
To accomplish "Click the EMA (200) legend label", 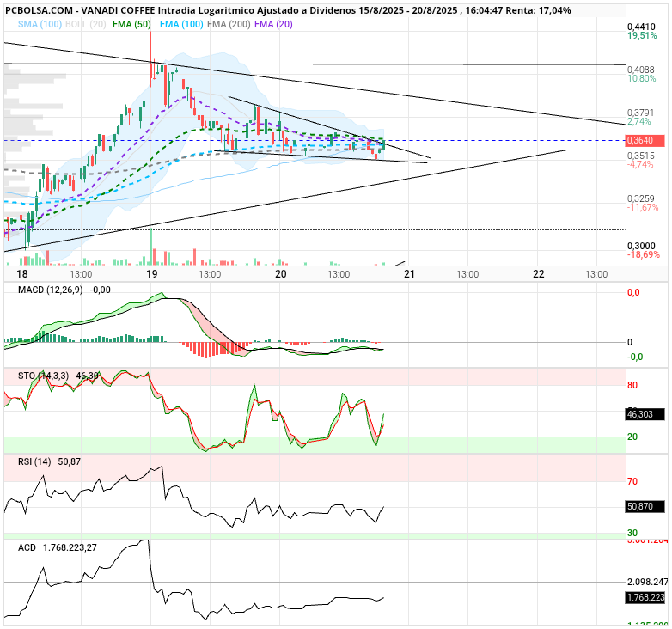I will click(229, 24).
